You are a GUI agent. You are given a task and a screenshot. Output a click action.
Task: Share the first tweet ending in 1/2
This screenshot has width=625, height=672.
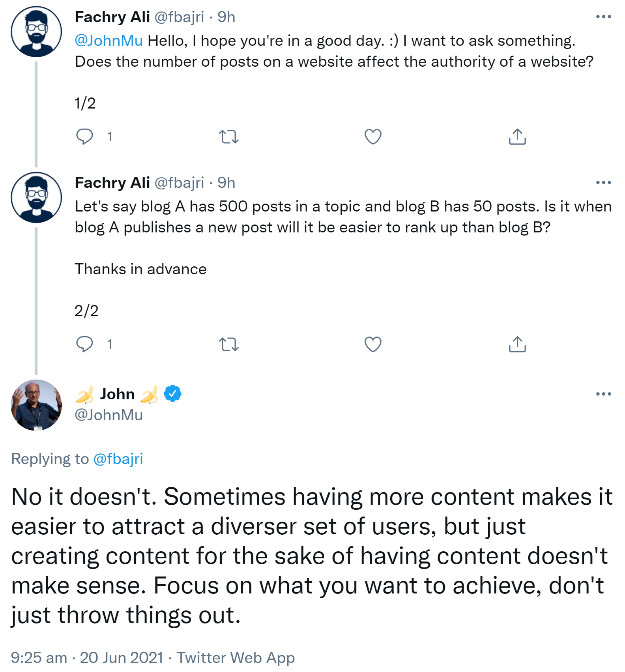[517, 137]
